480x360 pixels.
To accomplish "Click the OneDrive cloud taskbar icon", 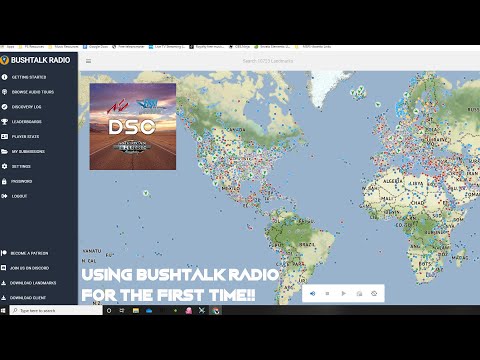I will click(149, 311).
